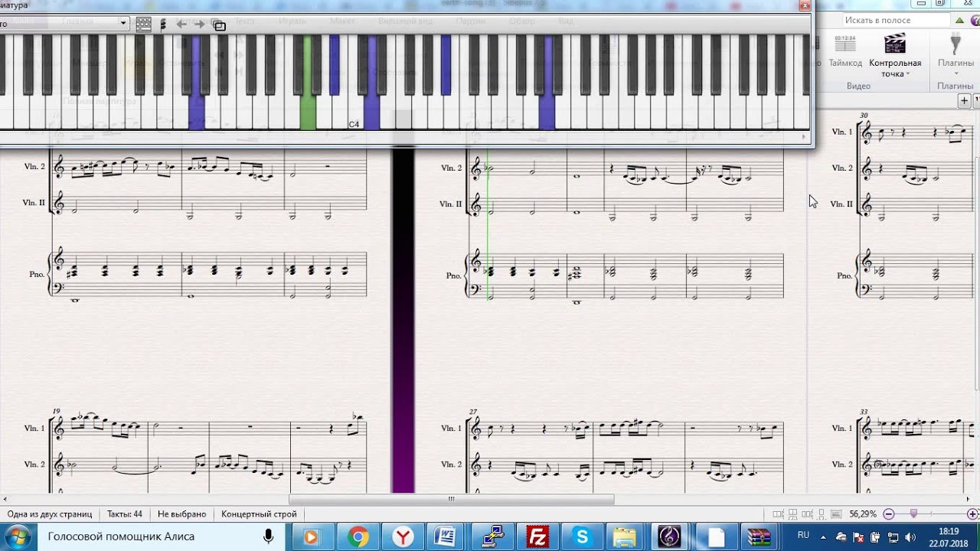Open blank document icon in taskbar

tap(715, 537)
